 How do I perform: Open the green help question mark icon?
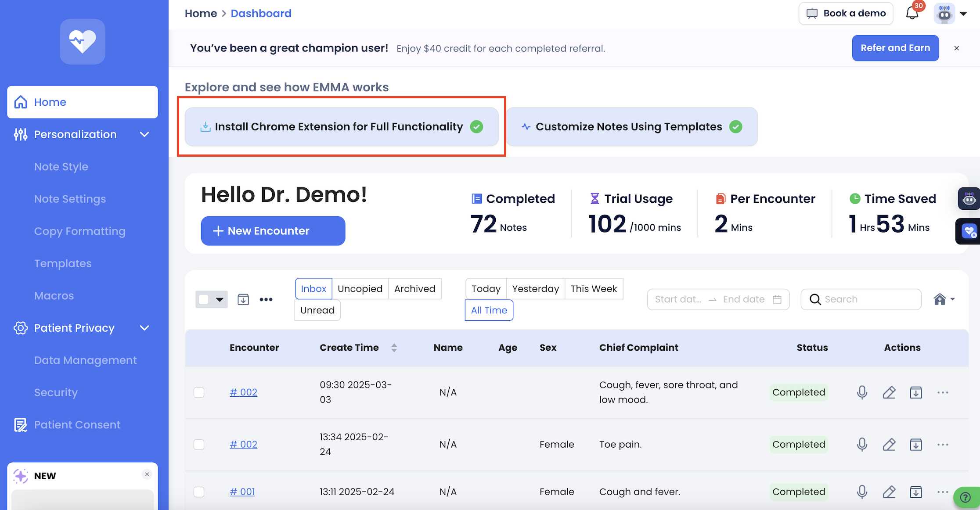pyautogui.click(x=965, y=497)
